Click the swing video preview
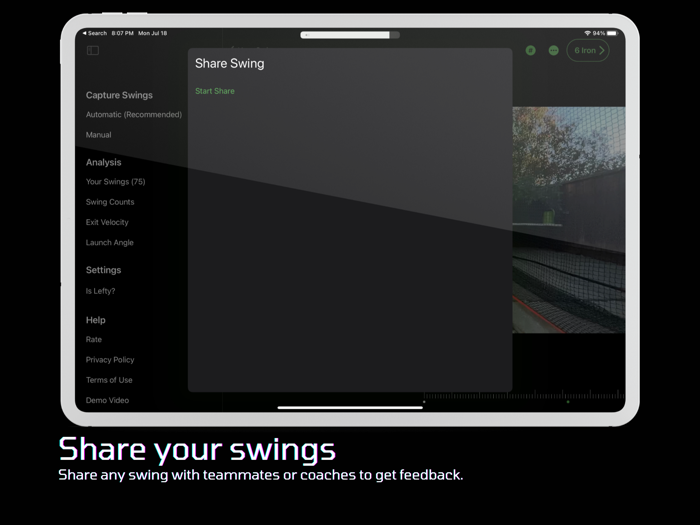 click(x=569, y=220)
